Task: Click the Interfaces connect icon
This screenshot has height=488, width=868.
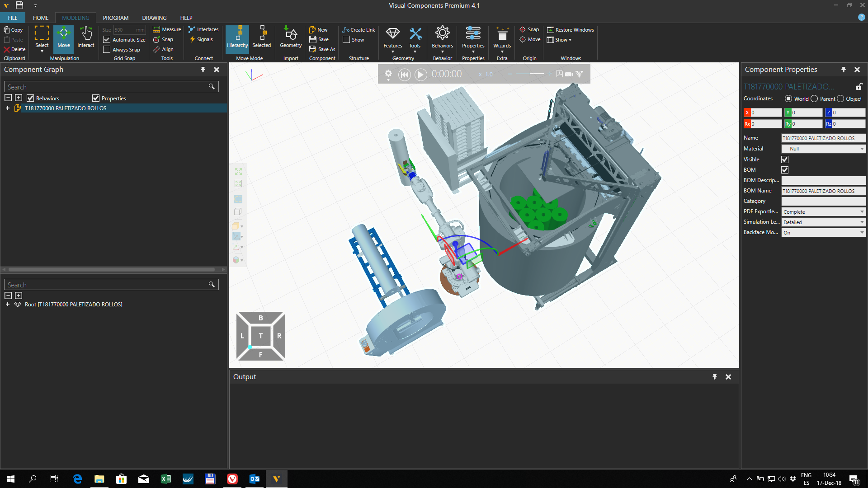Action: pos(203,29)
